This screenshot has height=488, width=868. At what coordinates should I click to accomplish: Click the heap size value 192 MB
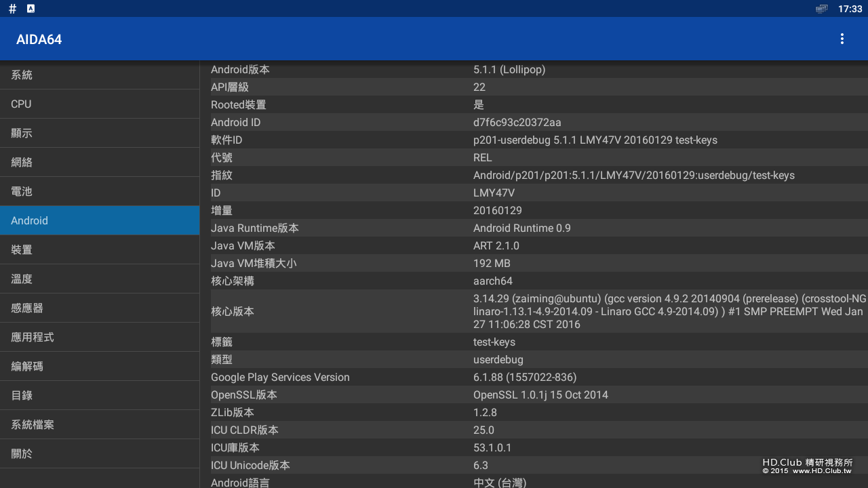pos(492,263)
